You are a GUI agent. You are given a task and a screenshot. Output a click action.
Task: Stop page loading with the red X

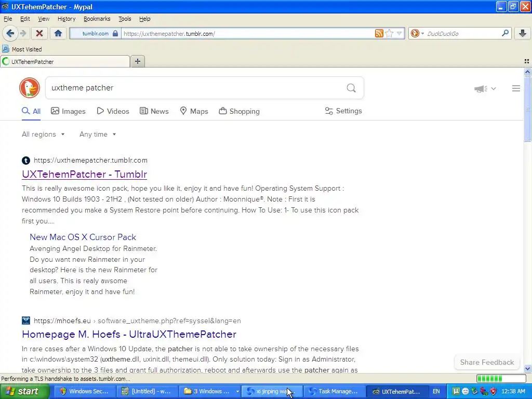[39, 33]
